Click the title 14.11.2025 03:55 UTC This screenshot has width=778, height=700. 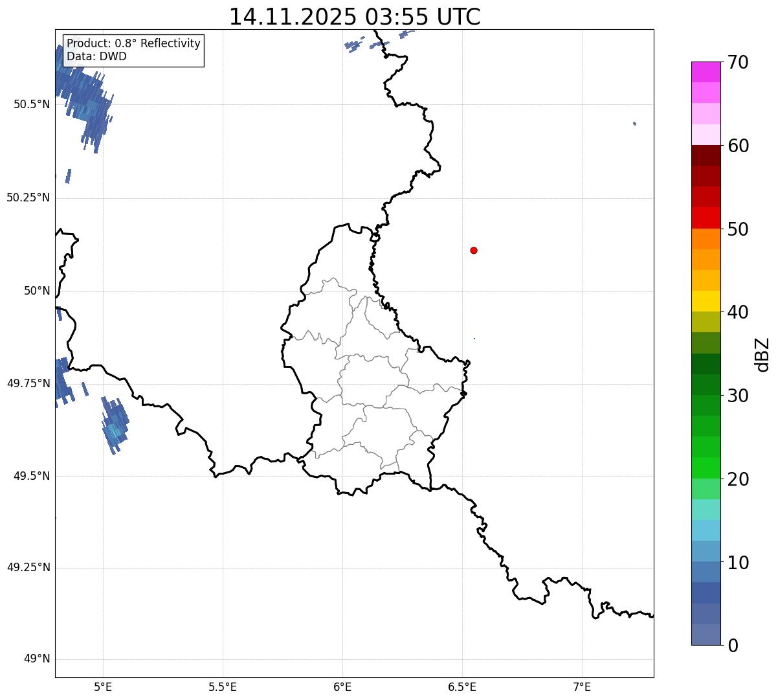[355, 17]
